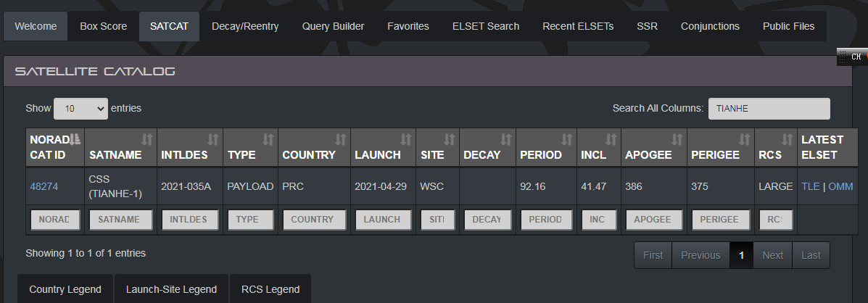The image size is (868, 303).
Task: Open the Launch-Site Legend tab
Action: (x=172, y=289)
